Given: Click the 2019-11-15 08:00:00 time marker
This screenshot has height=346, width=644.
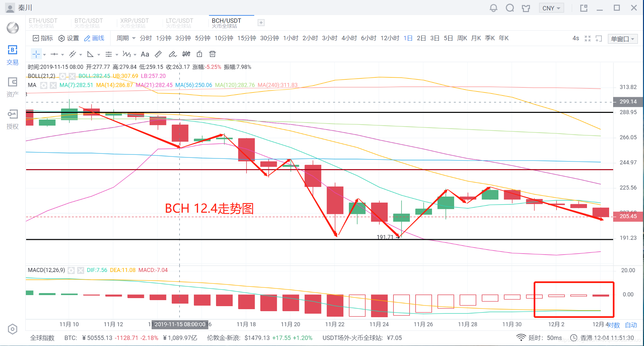Looking at the screenshot, I should click(x=180, y=324).
